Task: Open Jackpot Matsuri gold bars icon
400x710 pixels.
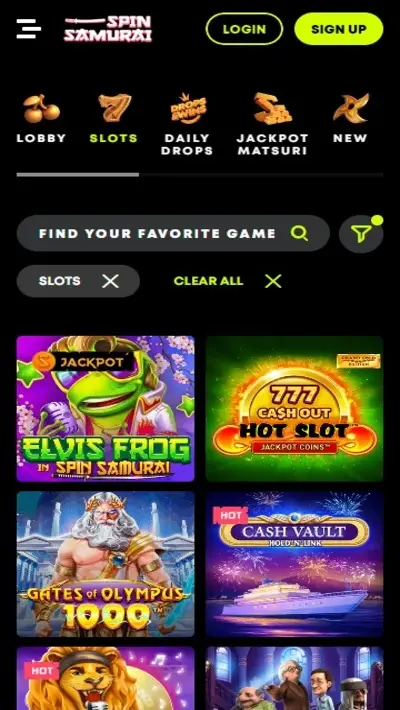Action: pos(273,109)
